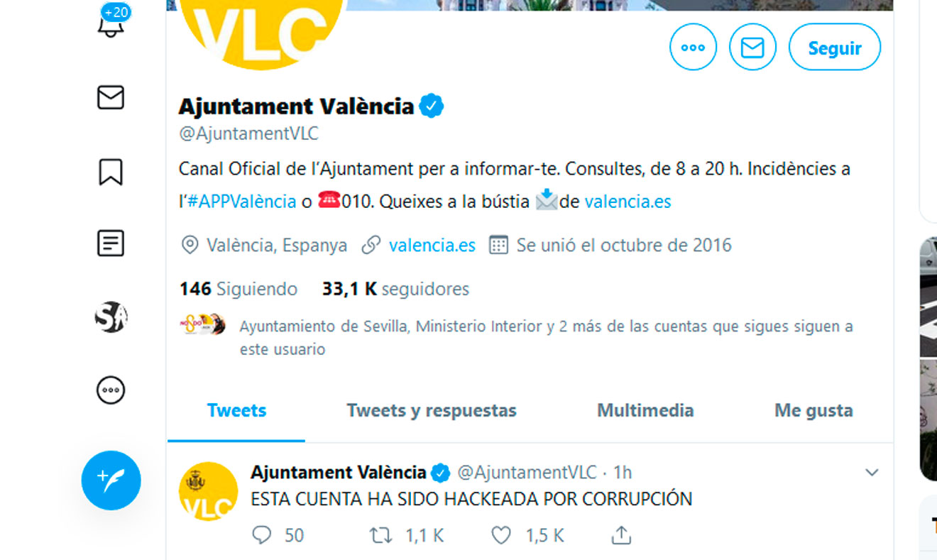Switch to Multimedia tab
Viewport: 937px width, 560px height.
[x=645, y=410]
